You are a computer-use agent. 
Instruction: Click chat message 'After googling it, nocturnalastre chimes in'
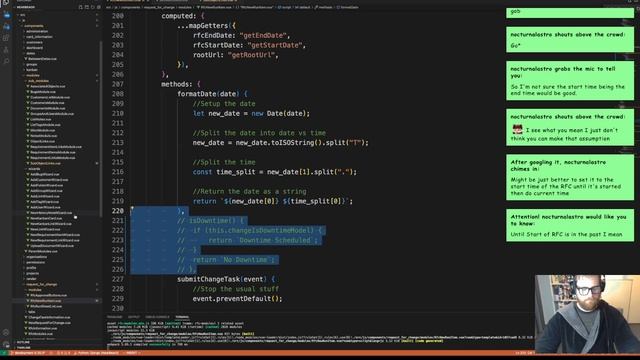coord(570,177)
